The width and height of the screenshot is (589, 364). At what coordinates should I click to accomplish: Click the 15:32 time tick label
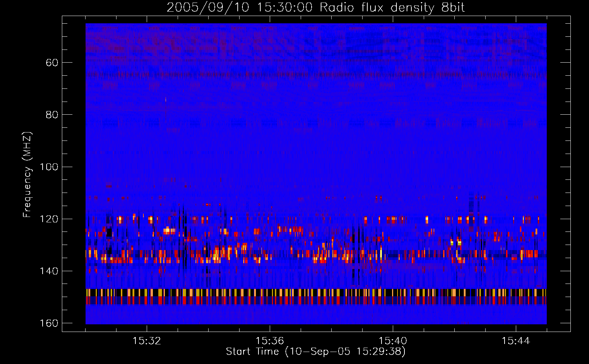(147, 341)
